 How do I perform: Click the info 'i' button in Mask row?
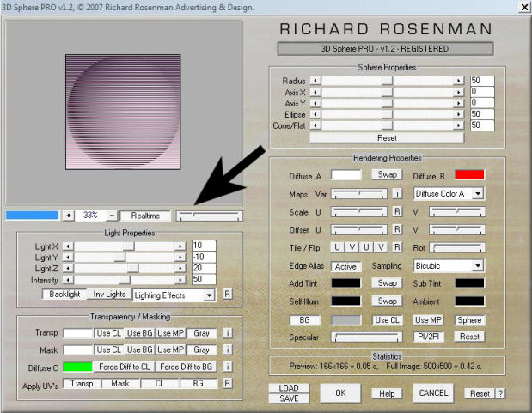(x=228, y=349)
